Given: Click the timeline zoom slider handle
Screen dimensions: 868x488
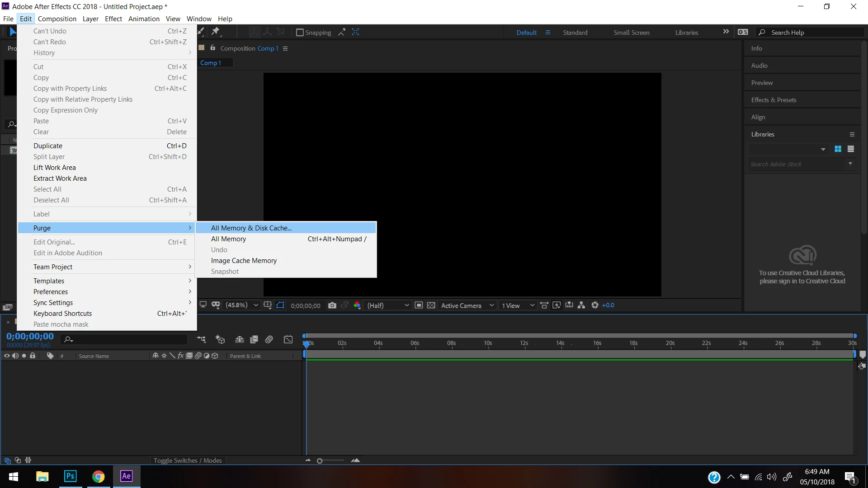Looking at the screenshot, I should pyautogui.click(x=320, y=461).
